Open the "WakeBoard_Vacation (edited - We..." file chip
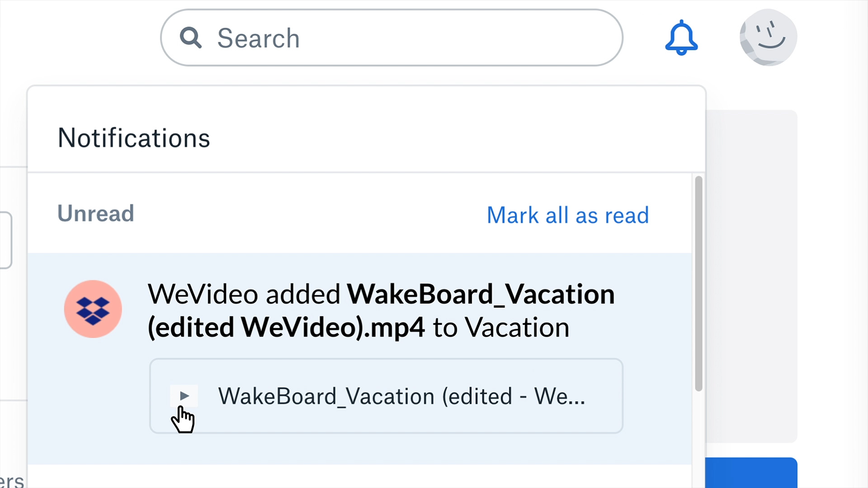 pos(386,396)
